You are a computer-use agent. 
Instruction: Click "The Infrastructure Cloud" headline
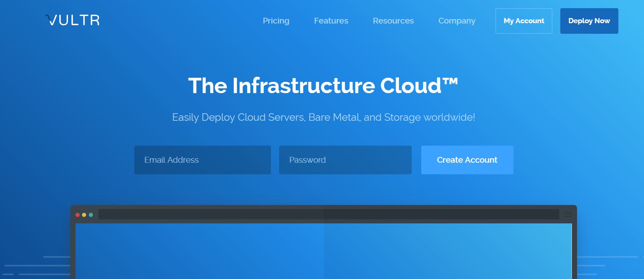(314, 86)
